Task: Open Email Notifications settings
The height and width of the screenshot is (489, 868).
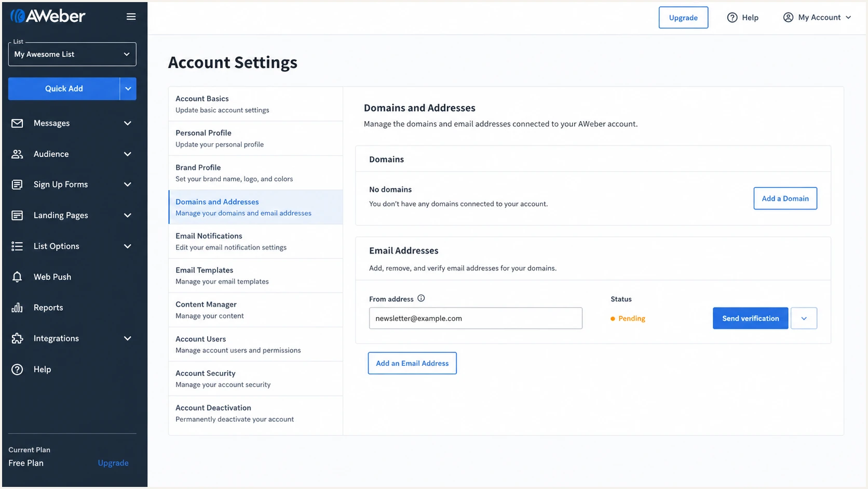Action: click(x=255, y=241)
